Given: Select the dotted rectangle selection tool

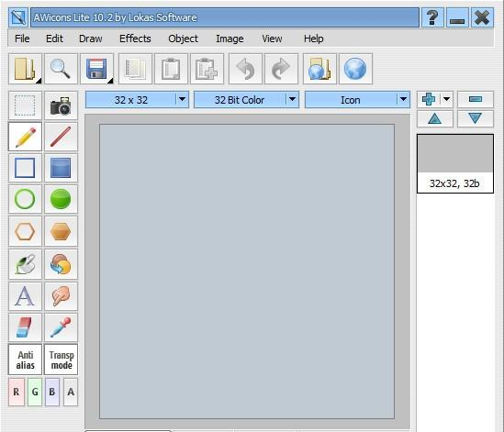Looking at the screenshot, I should click(25, 105).
